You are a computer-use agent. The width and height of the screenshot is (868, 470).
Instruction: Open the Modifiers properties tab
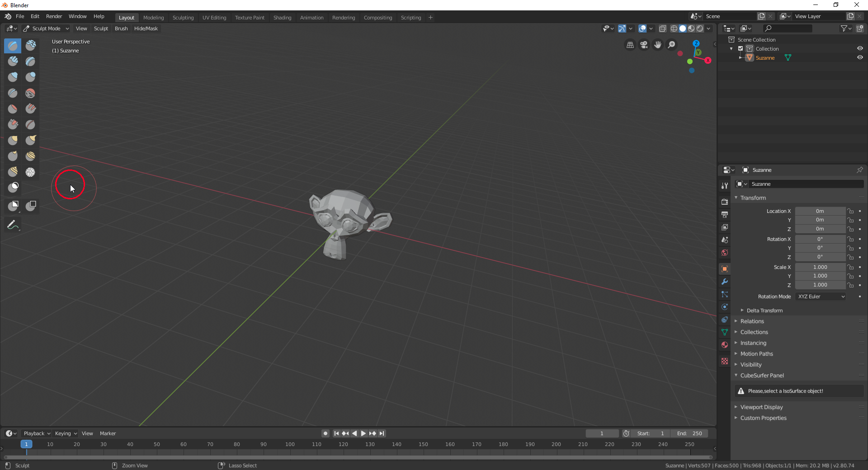(x=725, y=282)
